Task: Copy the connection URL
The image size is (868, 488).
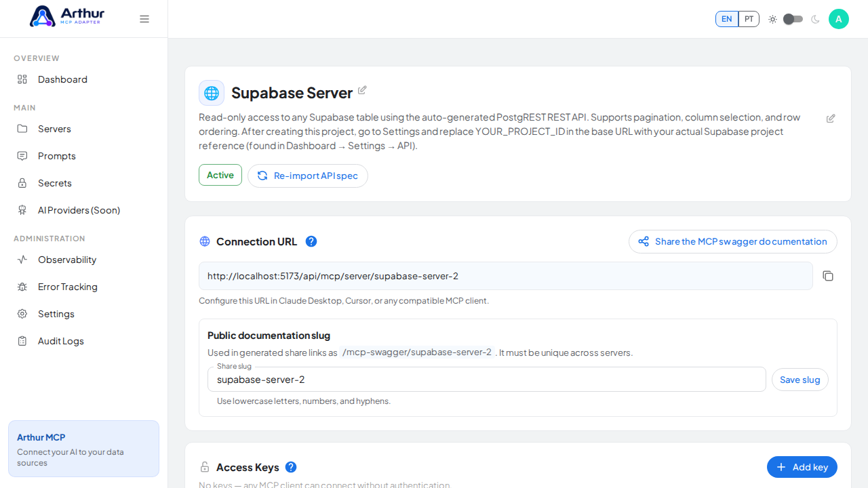Action: pos(828,276)
